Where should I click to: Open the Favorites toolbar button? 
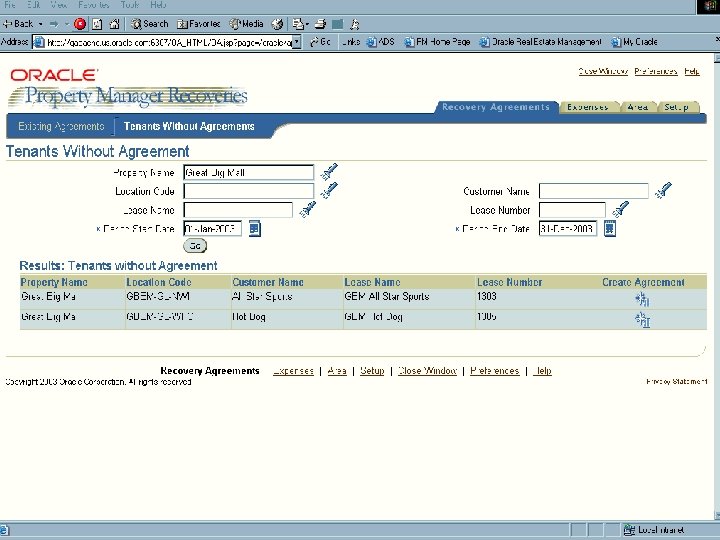(199, 24)
